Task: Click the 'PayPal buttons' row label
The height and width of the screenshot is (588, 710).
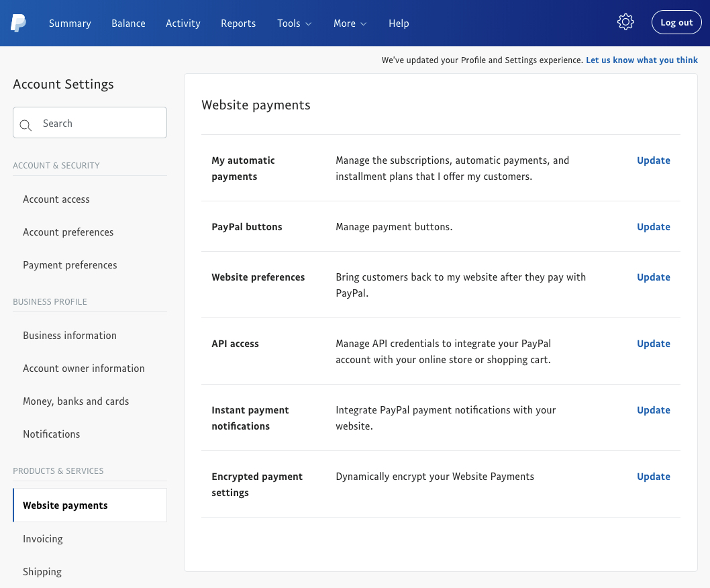Action: (247, 227)
